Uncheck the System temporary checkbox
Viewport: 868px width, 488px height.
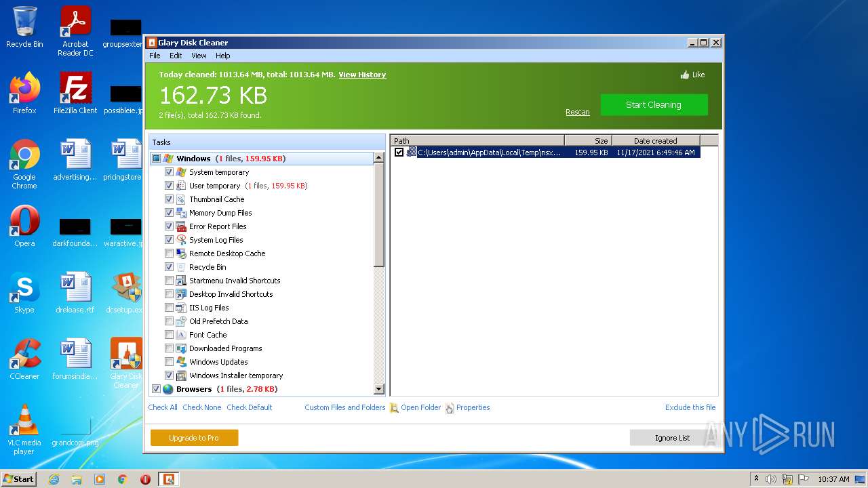[170, 172]
